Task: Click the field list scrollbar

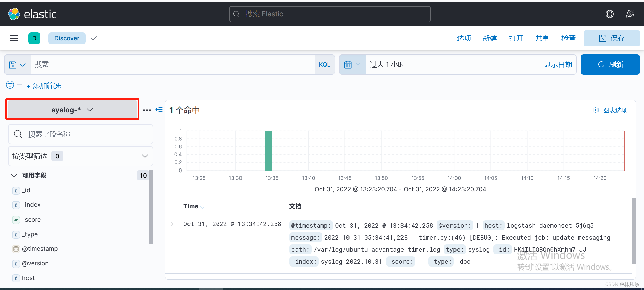Action: coord(151,207)
